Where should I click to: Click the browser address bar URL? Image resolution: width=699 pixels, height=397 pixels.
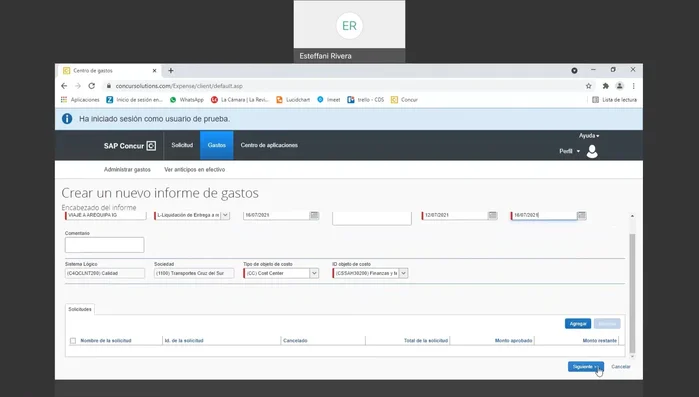pos(179,86)
